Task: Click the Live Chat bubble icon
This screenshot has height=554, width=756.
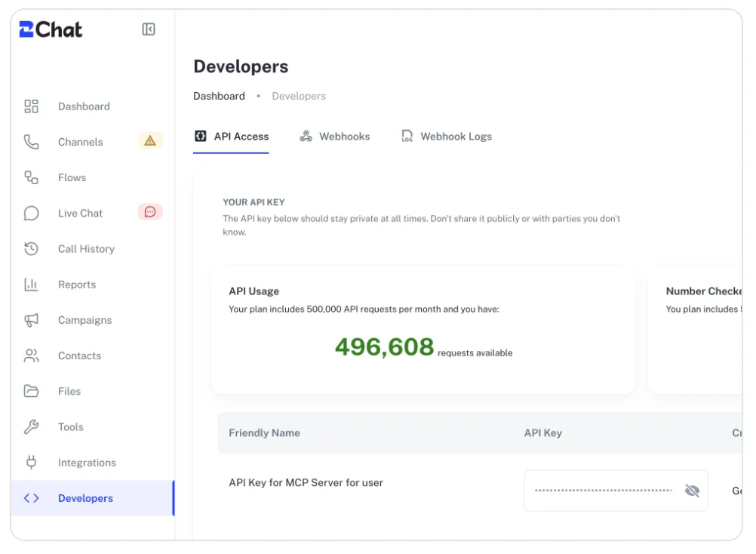Action: (x=32, y=213)
